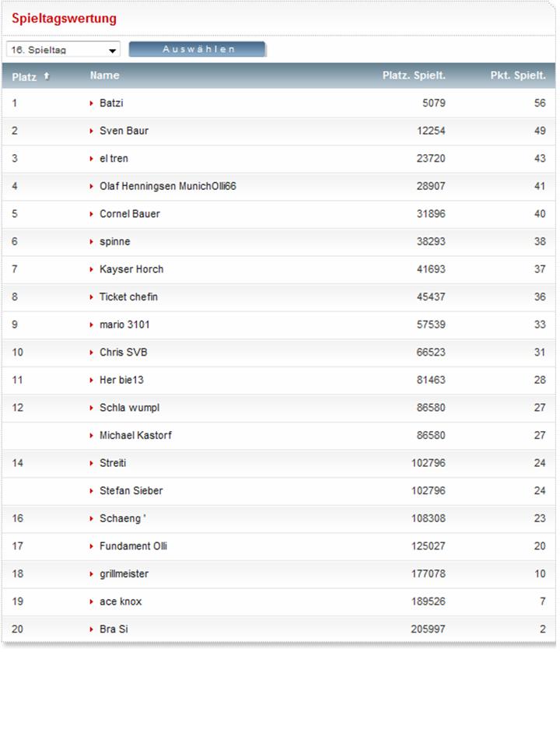The width and height of the screenshot is (560, 747).
Task: Select Kayser Horch name link
Action: (x=131, y=269)
